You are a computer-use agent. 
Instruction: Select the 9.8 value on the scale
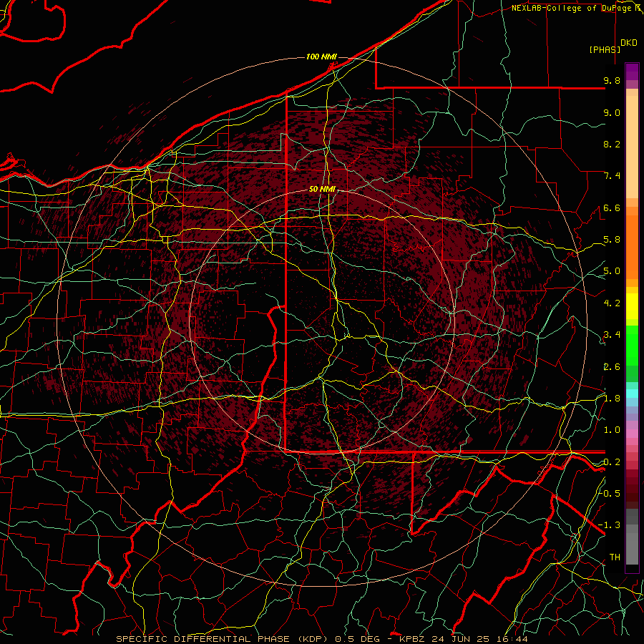click(x=612, y=80)
